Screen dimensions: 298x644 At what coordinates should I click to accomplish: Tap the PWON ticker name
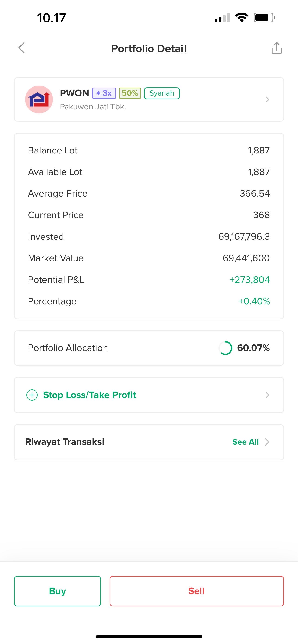tap(74, 93)
